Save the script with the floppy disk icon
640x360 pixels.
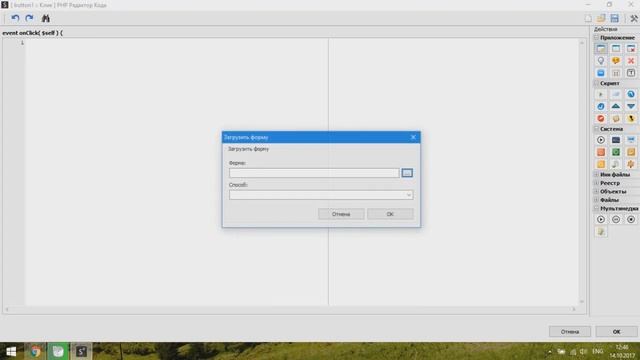pos(614,18)
